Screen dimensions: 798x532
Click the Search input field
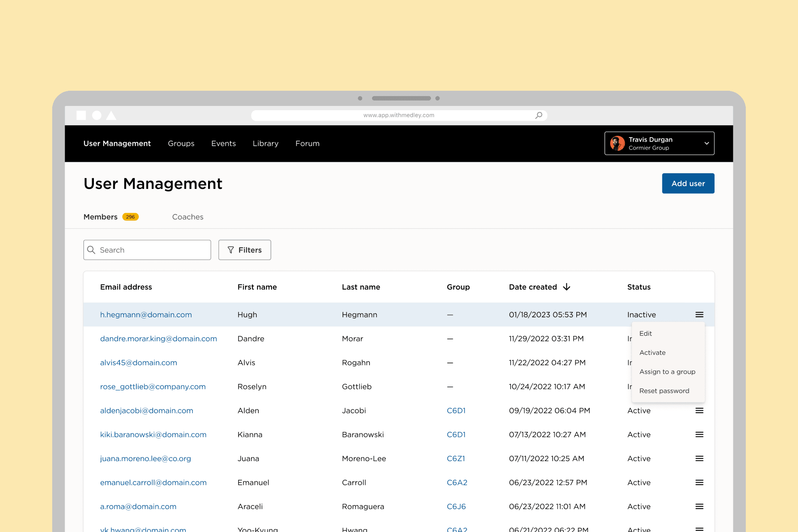coord(147,249)
